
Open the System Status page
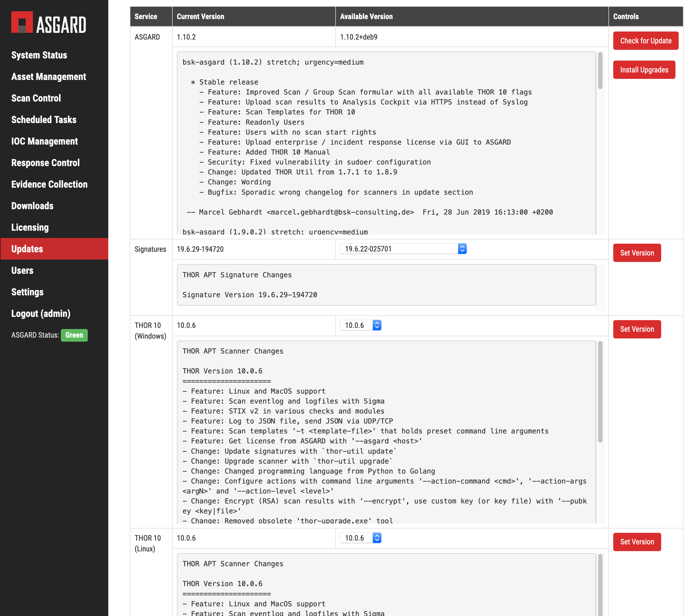pos(39,55)
